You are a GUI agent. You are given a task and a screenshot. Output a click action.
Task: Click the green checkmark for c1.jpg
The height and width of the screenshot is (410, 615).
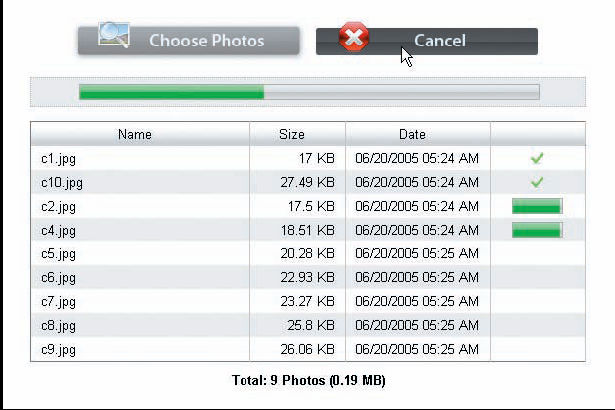[x=537, y=158]
